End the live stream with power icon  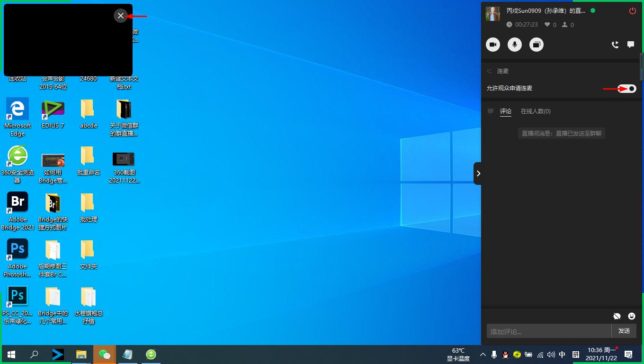(x=633, y=11)
